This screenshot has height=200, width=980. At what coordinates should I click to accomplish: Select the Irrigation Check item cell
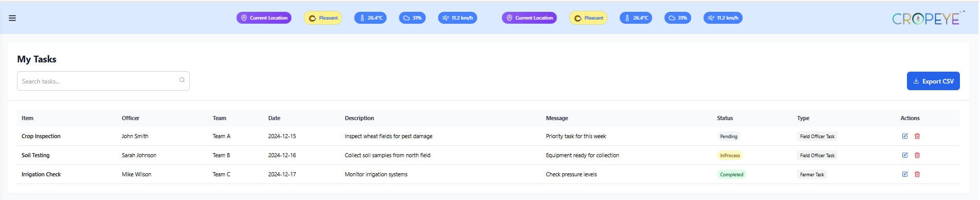coord(41,174)
